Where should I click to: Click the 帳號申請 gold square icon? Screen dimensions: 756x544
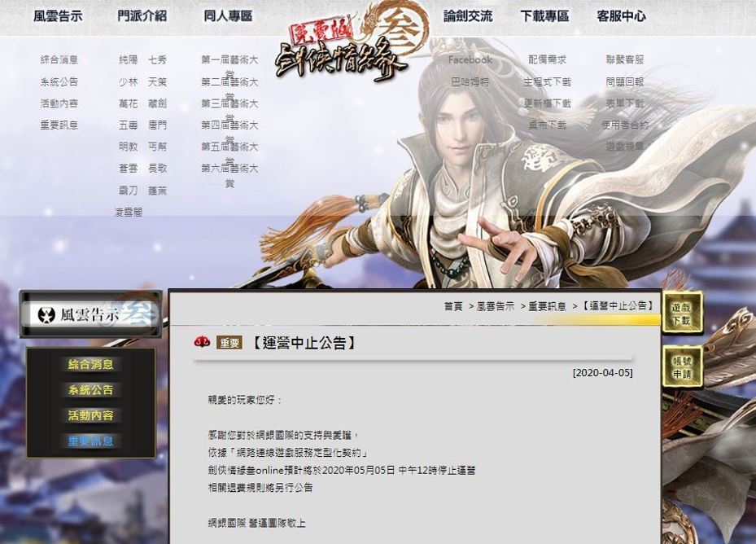tap(682, 367)
